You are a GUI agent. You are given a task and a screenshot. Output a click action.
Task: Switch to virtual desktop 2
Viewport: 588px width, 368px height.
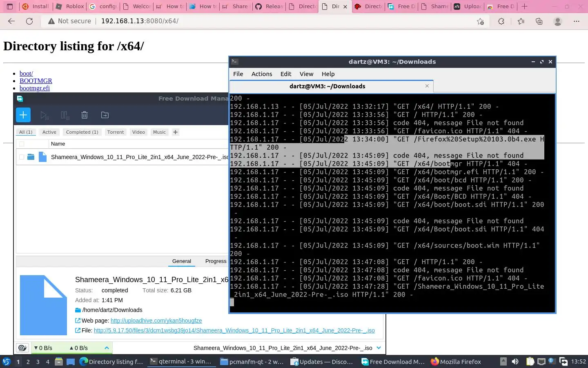pos(28,362)
